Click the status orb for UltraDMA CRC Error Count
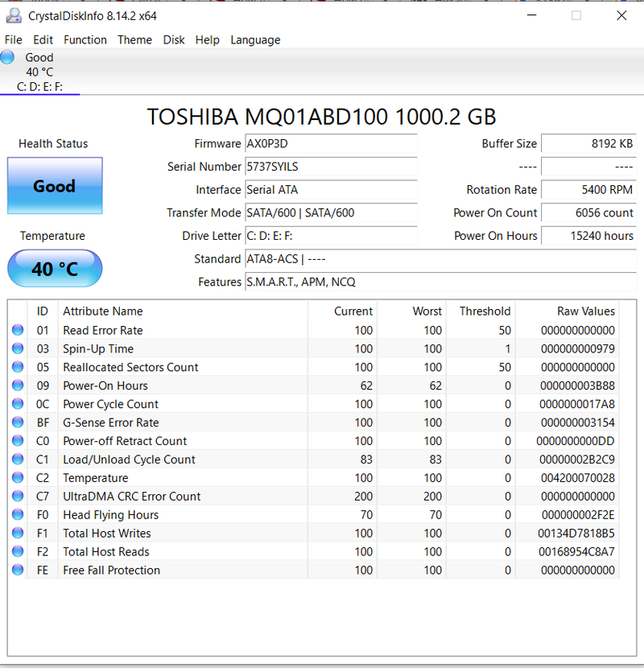Viewport: 644px width, 668px height. [x=18, y=497]
